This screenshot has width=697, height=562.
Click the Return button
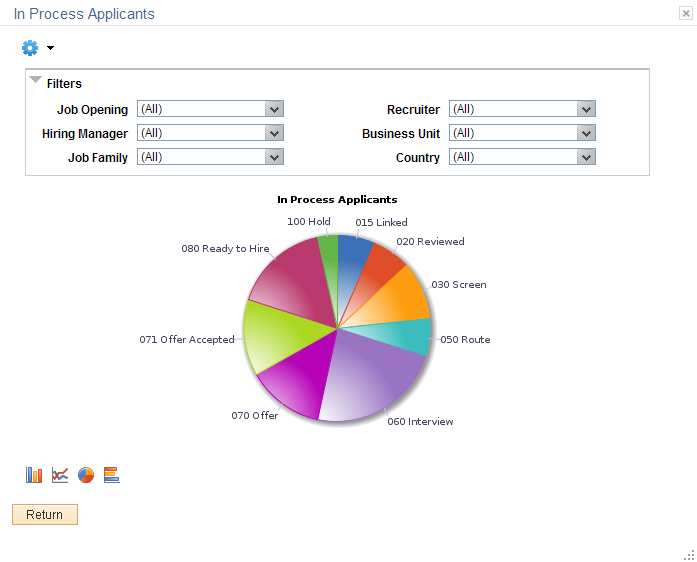point(45,514)
